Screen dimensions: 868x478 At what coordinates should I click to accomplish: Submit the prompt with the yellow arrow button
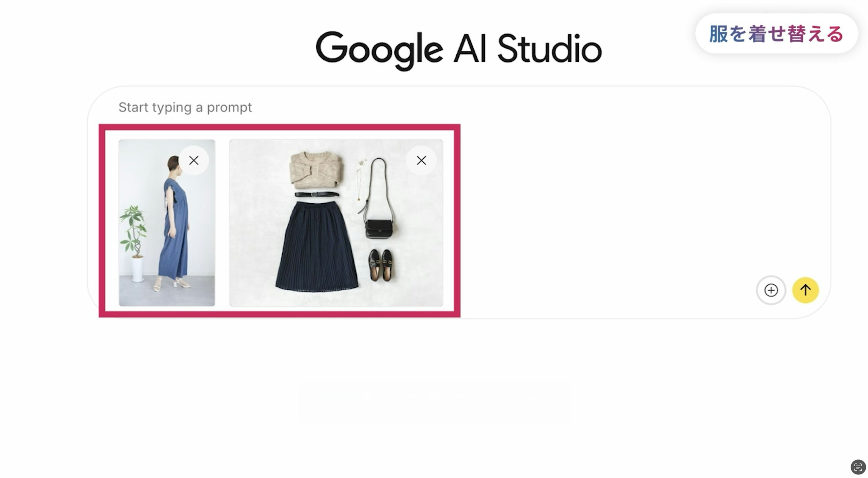(x=805, y=290)
